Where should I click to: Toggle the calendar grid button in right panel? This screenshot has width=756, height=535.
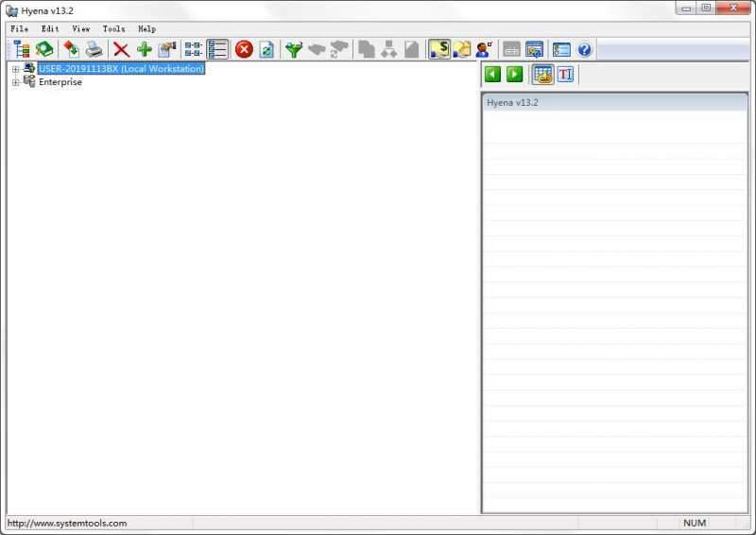[x=542, y=75]
